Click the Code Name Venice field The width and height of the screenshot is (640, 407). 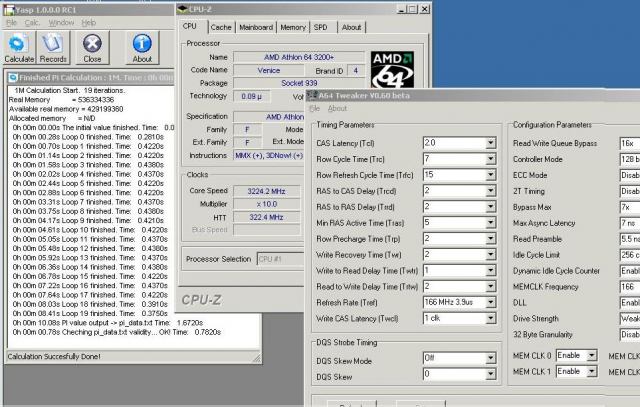268,70
